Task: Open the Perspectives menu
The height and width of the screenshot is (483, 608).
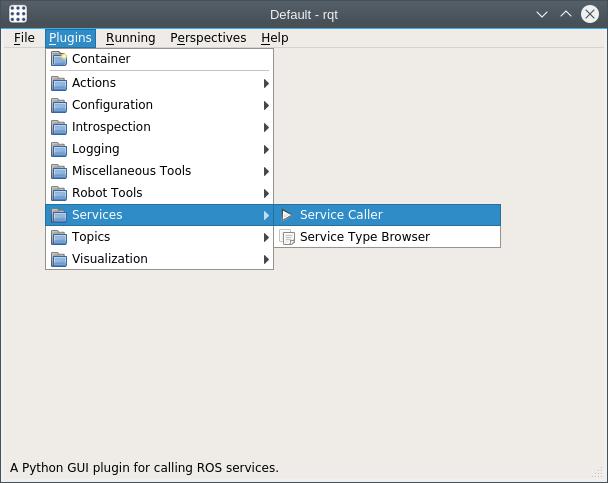Action: 208,38
